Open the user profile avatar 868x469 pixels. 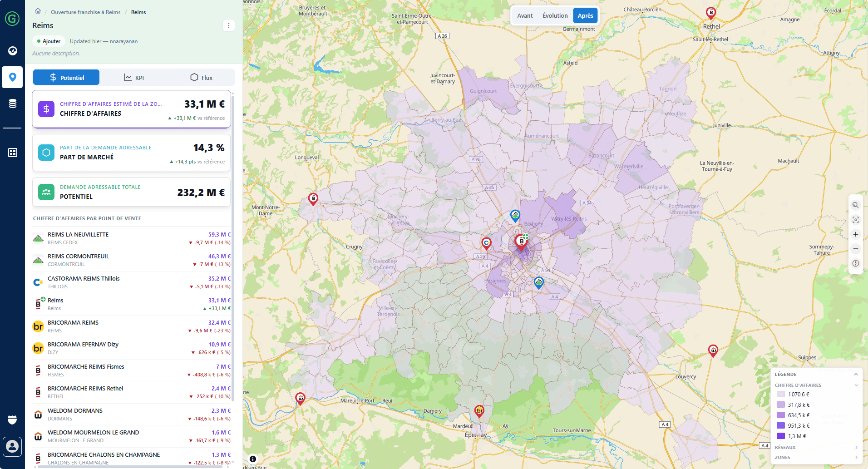pos(13,447)
